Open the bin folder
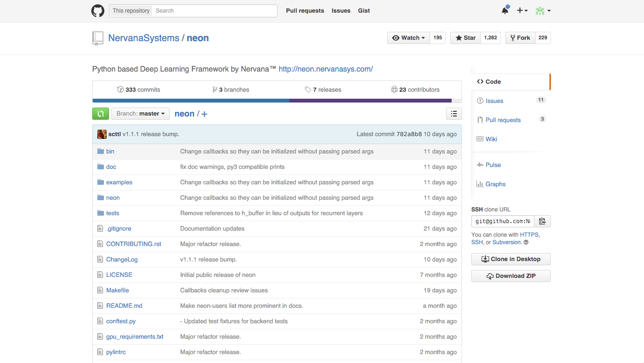Viewport: 644px width, 363px height. pos(110,152)
